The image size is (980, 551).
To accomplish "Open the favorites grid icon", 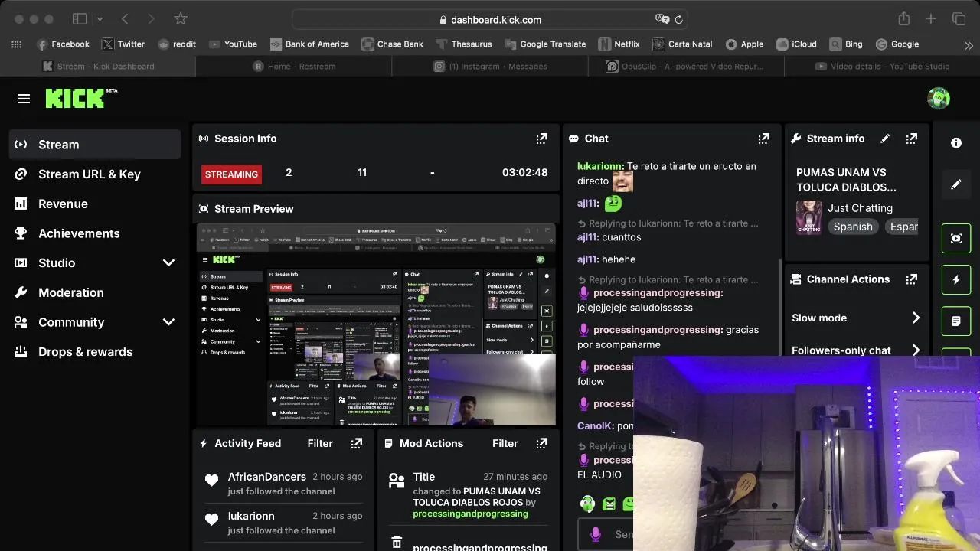I will [16, 44].
